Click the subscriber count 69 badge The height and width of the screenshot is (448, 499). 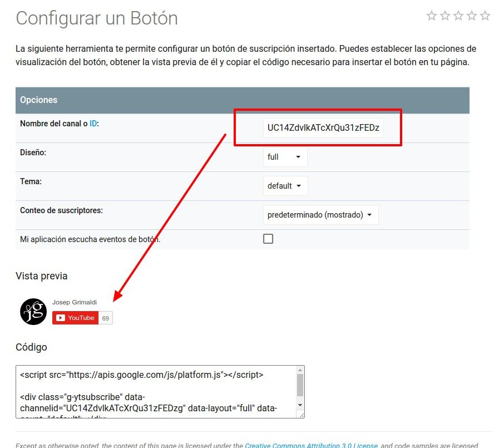pyautogui.click(x=106, y=318)
